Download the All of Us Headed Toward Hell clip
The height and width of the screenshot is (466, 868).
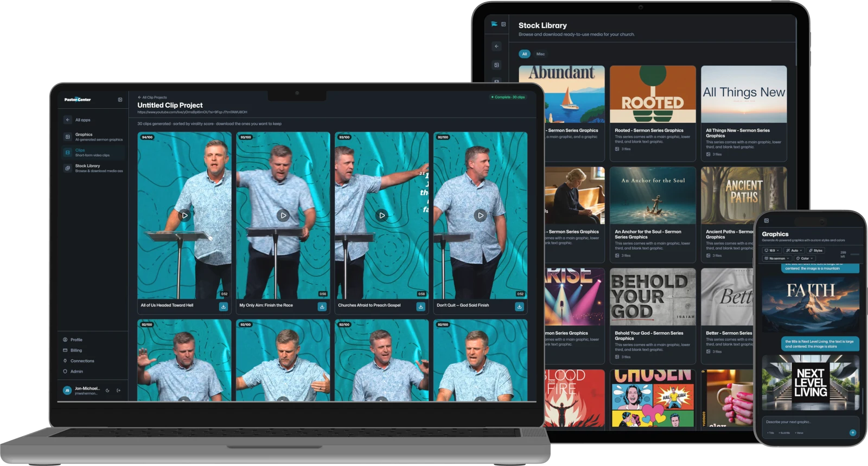223,307
